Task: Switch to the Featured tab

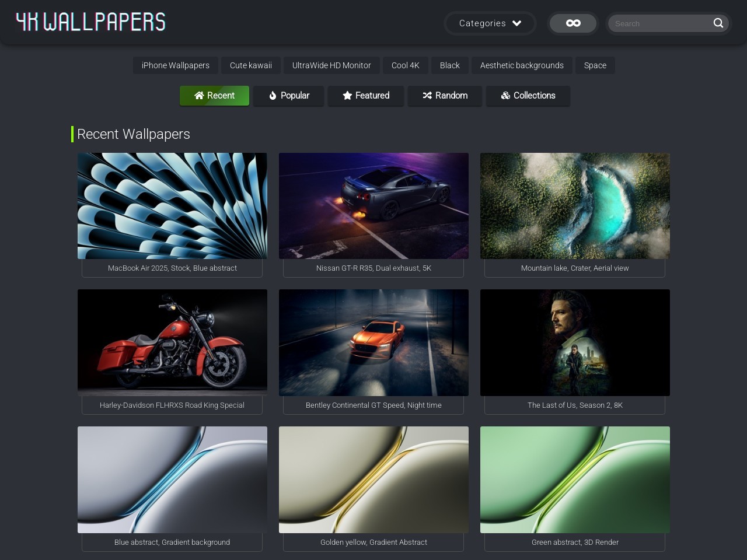Action: (366, 96)
